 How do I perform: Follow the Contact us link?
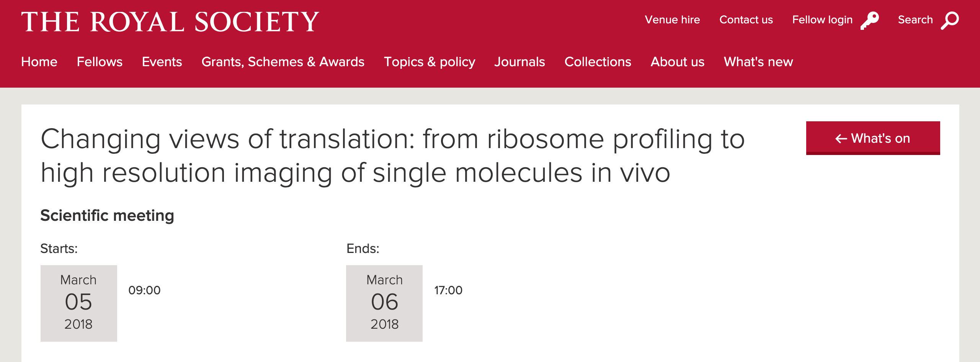(x=746, y=20)
